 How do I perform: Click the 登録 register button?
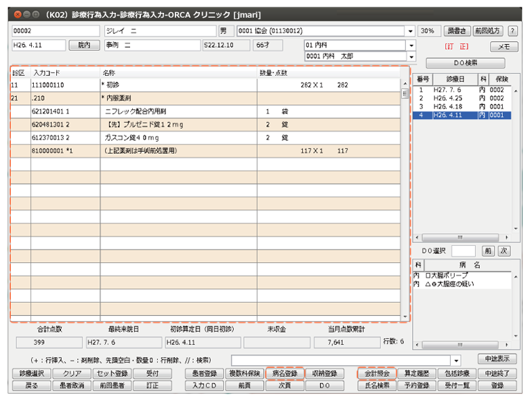click(x=497, y=385)
